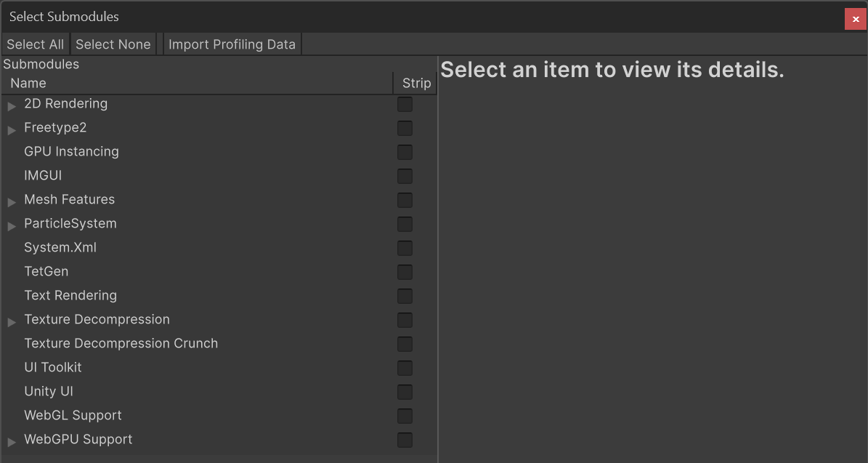Click the Select All button

coord(35,44)
